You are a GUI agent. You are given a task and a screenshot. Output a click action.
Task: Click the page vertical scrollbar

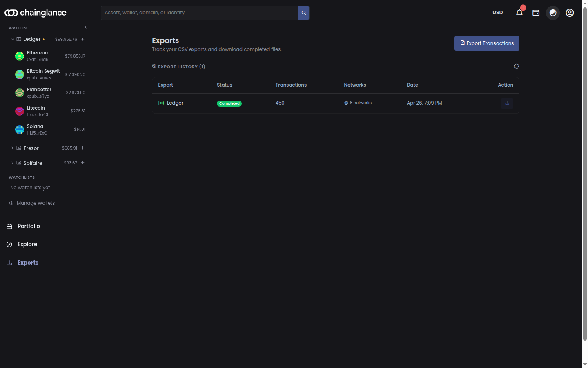pos(585,174)
